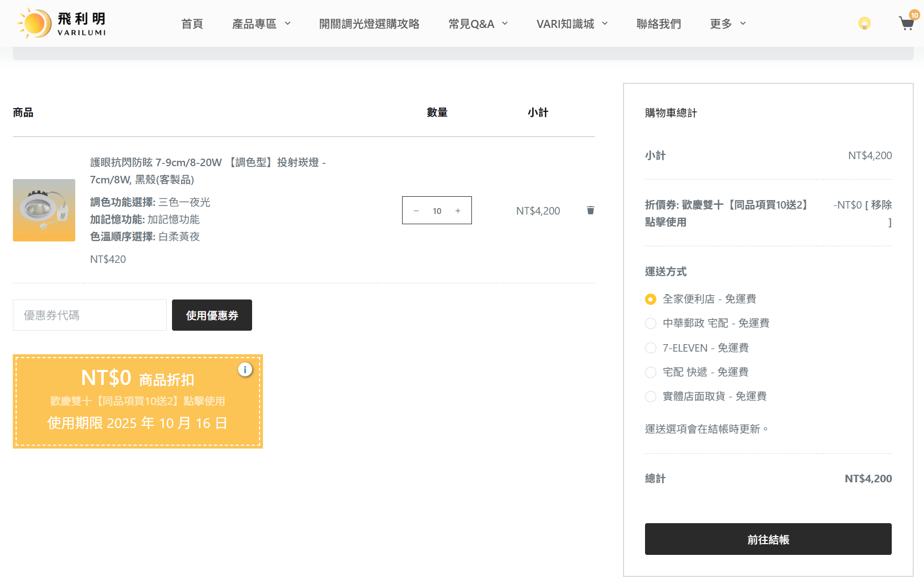Click the 優惠券代碼 input field

(x=90, y=315)
